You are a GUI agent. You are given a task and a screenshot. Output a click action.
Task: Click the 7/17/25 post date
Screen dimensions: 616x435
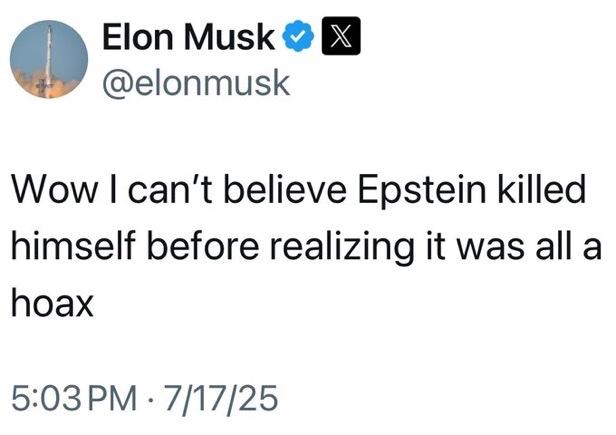pos(221,398)
